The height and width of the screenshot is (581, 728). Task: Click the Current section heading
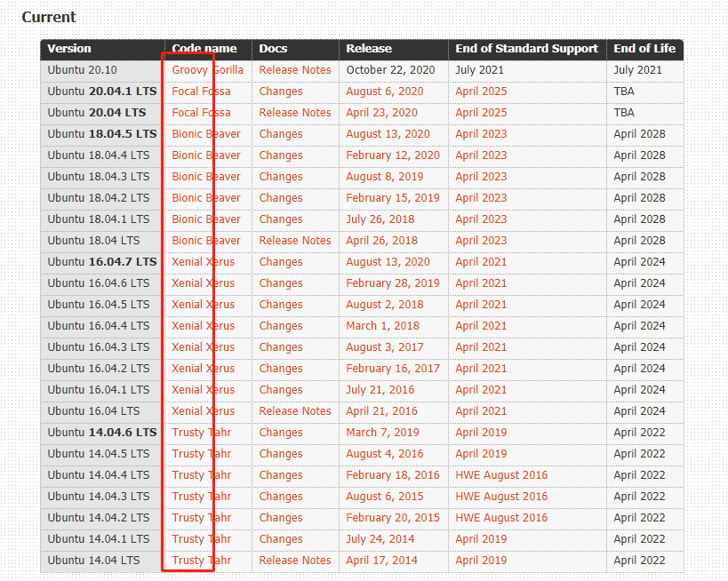pyautogui.click(x=49, y=17)
